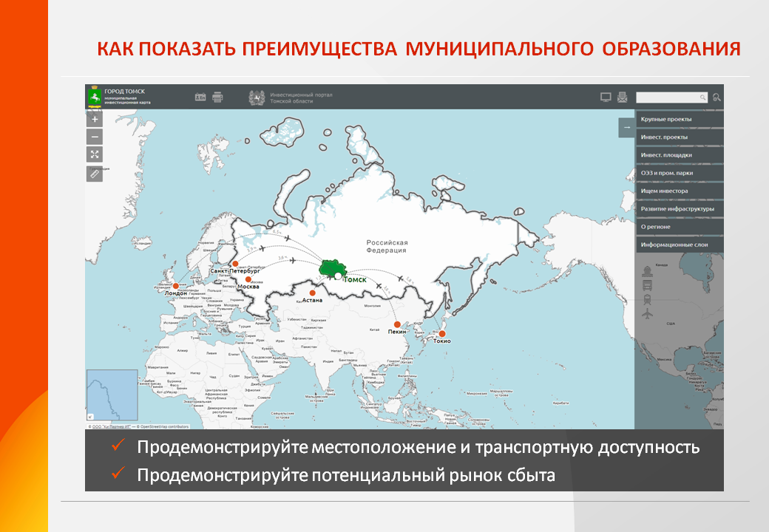Open the Информационные слои menu item
769x532 pixels.
[680, 245]
